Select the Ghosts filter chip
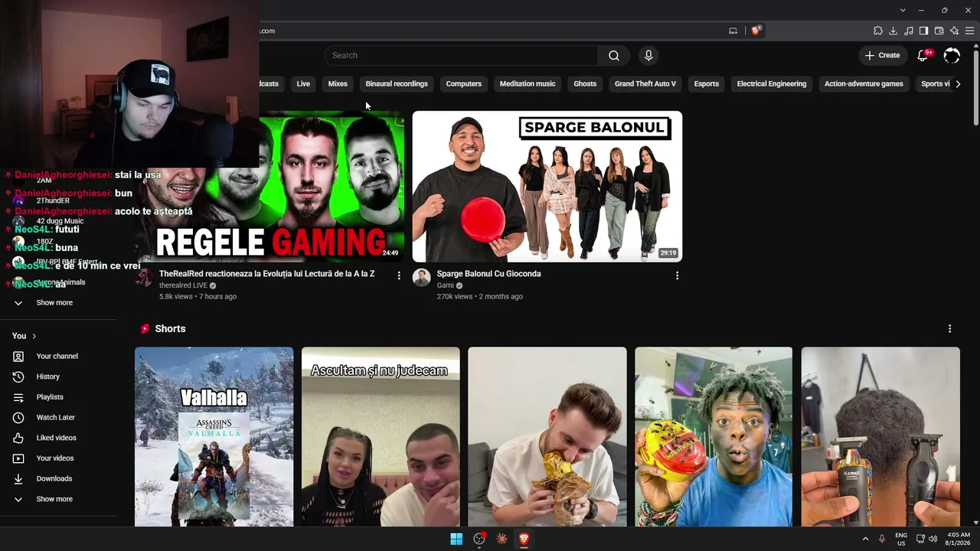This screenshot has width=980, height=551. [585, 84]
